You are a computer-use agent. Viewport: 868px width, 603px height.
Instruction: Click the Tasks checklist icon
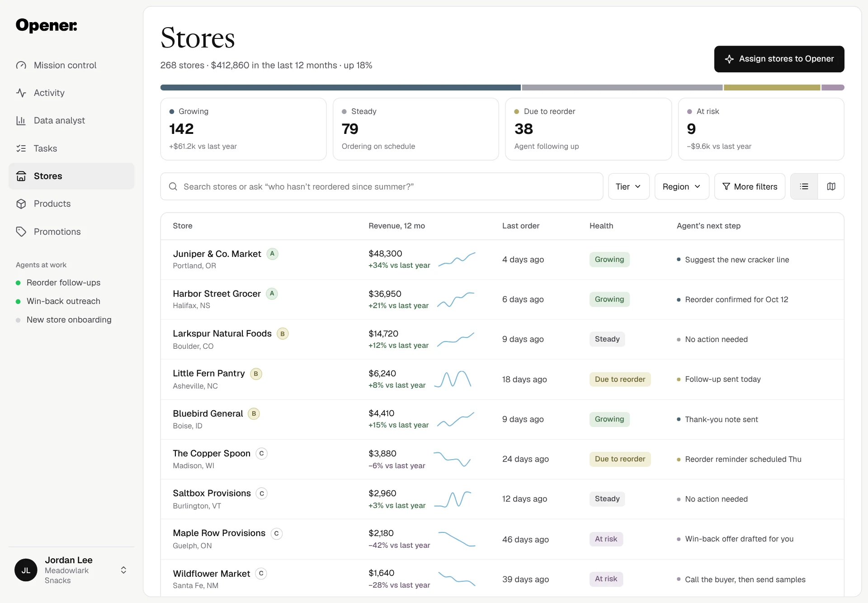tap(21, 148)
